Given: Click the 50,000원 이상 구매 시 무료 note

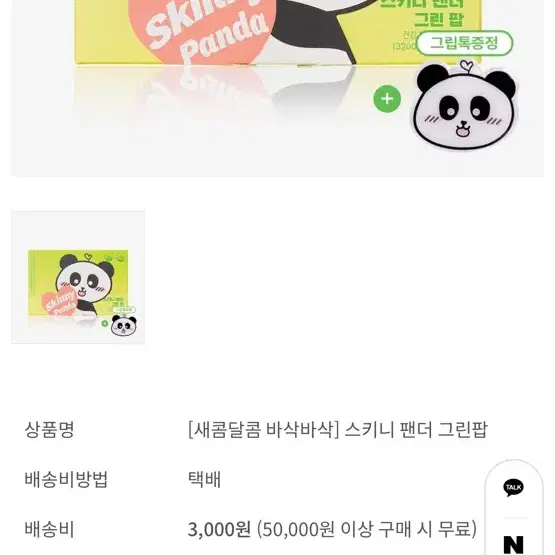Looking at the screenshot, I should click(x=367, y=530).
